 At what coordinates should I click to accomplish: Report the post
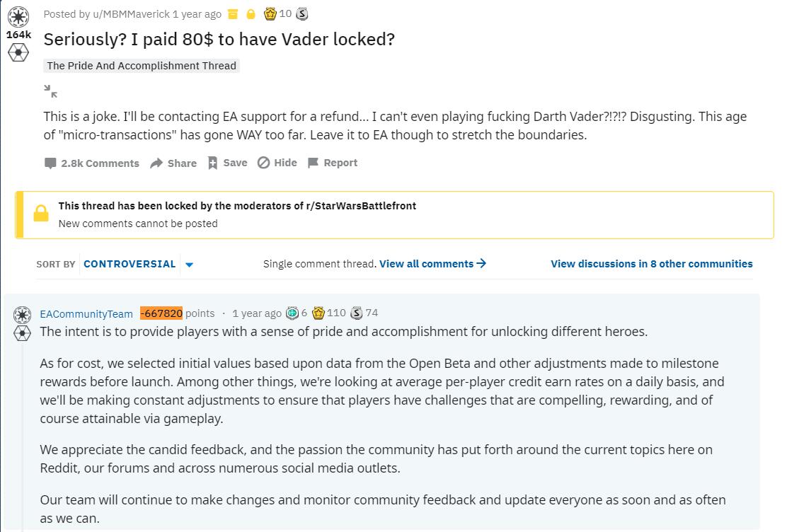point(333,163)
